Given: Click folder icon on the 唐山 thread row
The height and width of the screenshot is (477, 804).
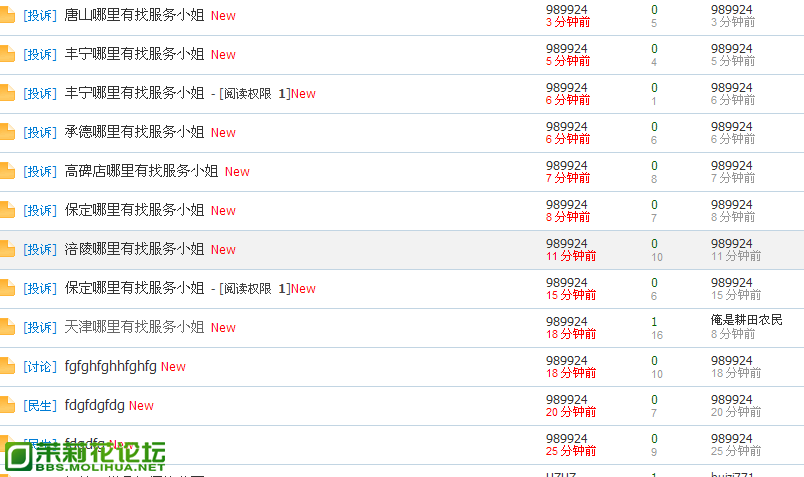Looking at the screenshot, I should (7, 15).
